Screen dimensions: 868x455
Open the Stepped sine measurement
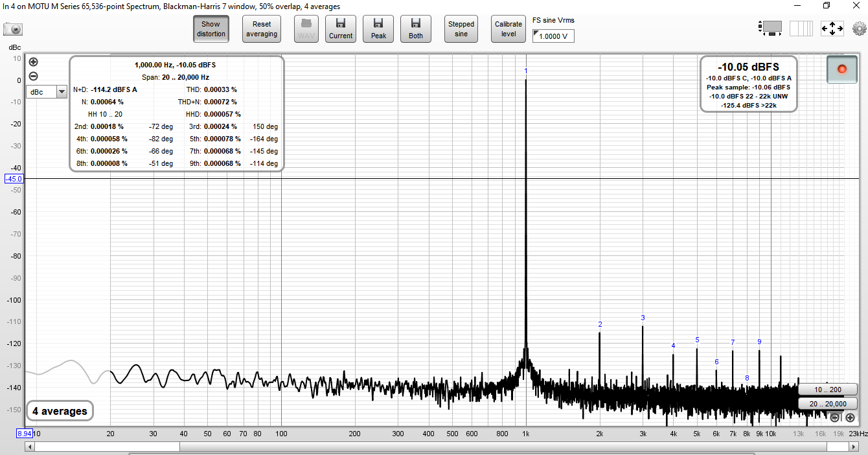tap(461, 29)
